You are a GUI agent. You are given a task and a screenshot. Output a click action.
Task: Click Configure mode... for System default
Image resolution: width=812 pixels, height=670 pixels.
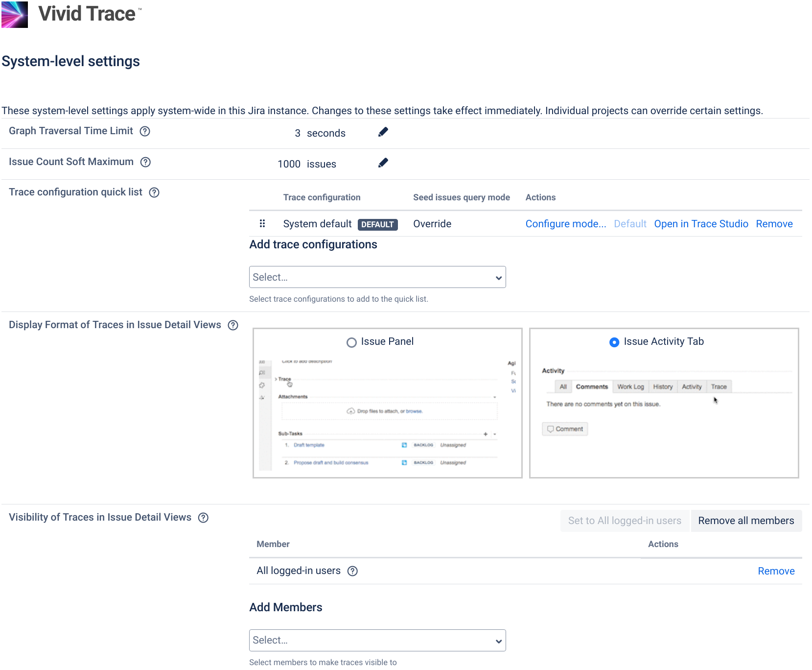(x=566, y=224)
